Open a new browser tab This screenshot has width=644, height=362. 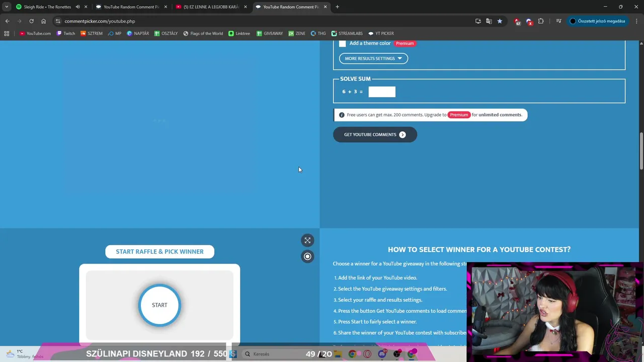point(337,7)
